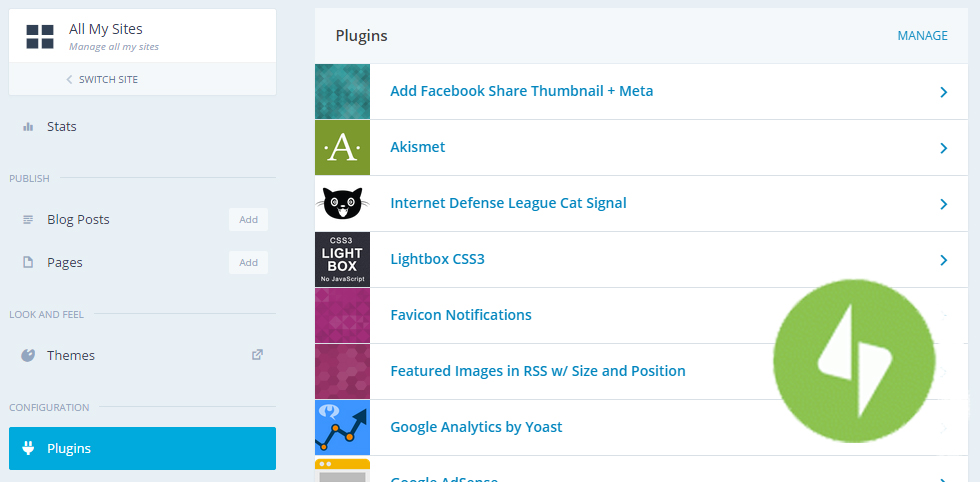Click the Blog Posts list icon
The height and width of the screenshot is (482, 980).
(x=28, y=220)
